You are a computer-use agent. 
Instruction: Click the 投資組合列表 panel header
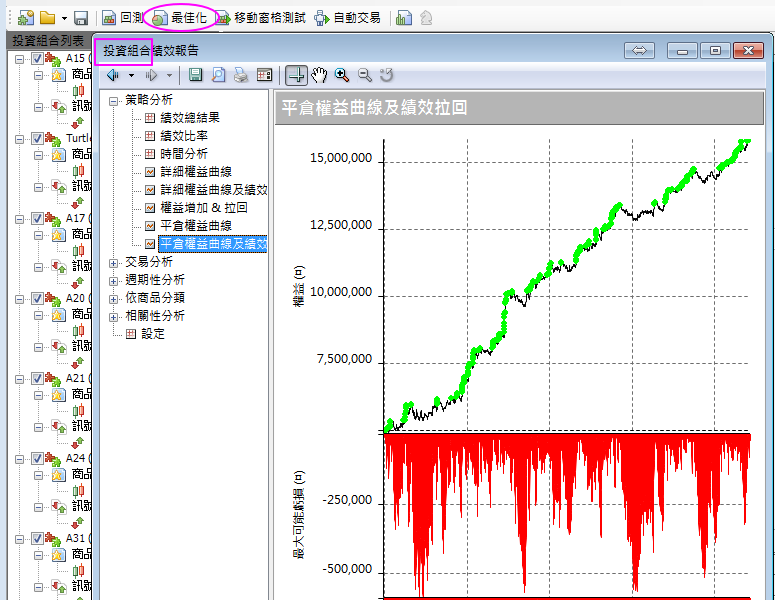(x=49, y=41)
